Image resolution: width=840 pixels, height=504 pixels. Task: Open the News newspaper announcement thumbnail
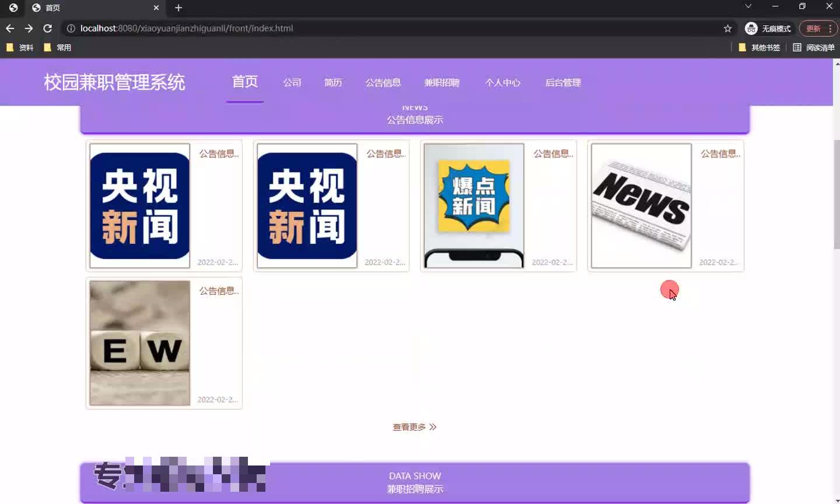(x=641, y=206)
